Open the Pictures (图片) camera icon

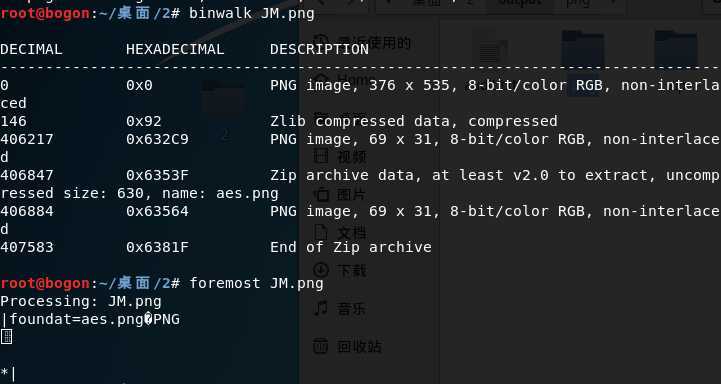321,195
